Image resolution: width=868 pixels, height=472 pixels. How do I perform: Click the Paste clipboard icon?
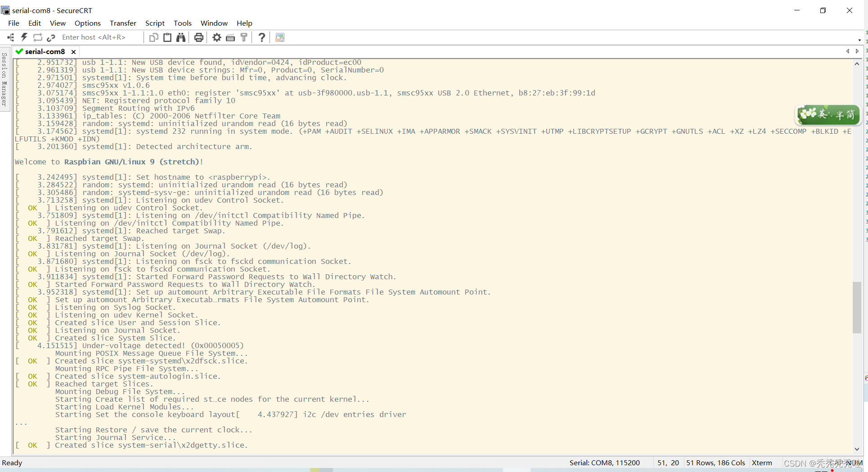coord(167,37)
